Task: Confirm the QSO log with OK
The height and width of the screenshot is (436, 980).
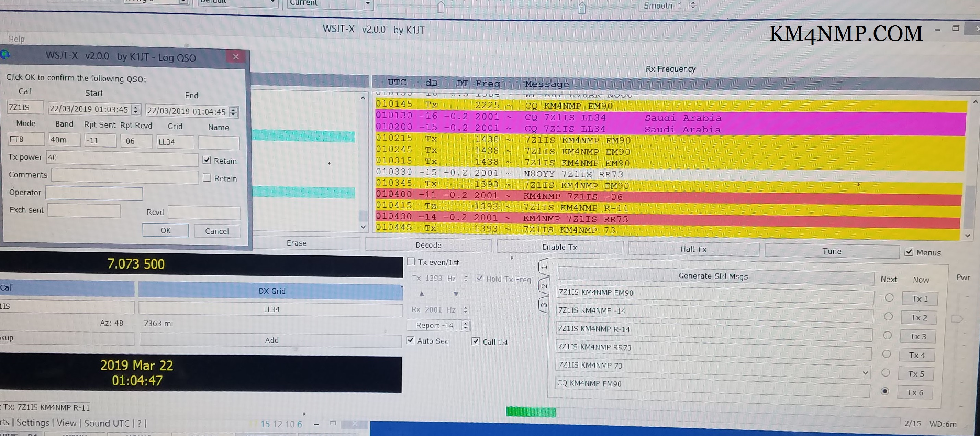Action: [x=166, y=230]
